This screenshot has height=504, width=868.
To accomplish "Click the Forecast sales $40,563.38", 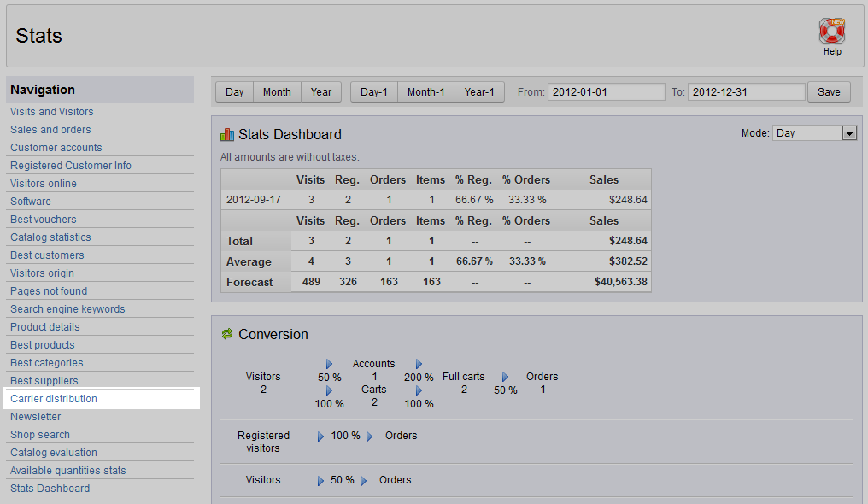I will [x=620, y=282].
